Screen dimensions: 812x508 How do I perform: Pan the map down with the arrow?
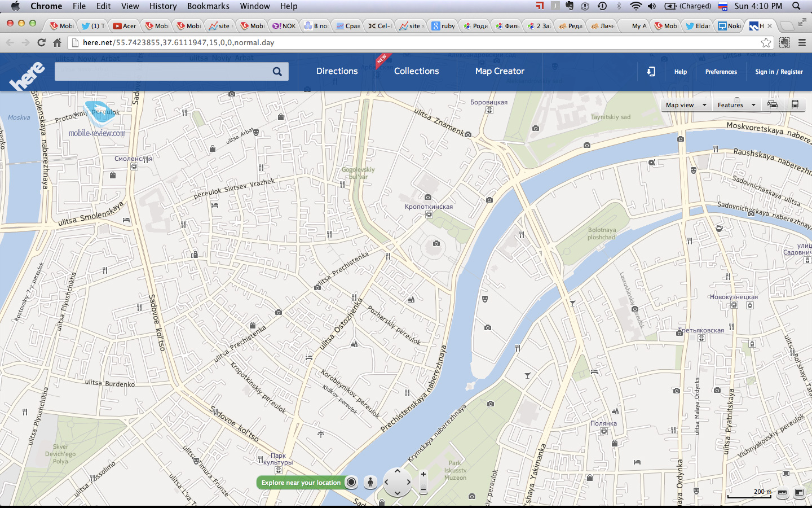(398, 493)
